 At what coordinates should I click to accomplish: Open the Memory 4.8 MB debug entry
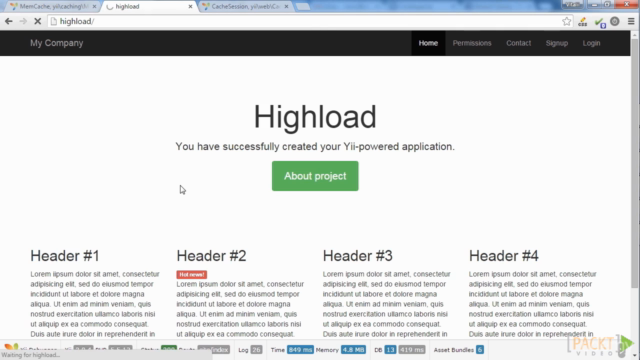tap(340, 350)
